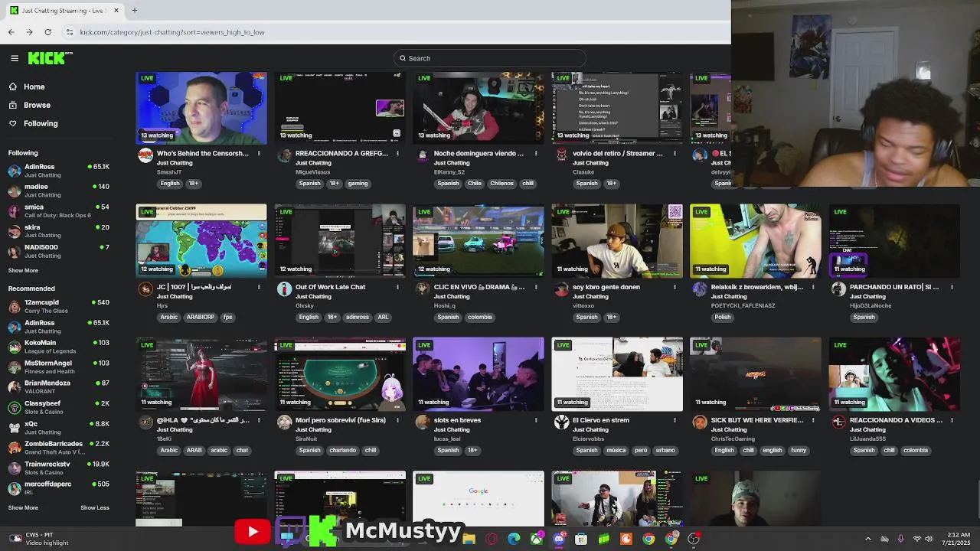Open REACCIONANDO A VIDEOS stream thumbnail
Image resolution: width=980 pixels, height=551 pixels.
click(x=894, y=374)
